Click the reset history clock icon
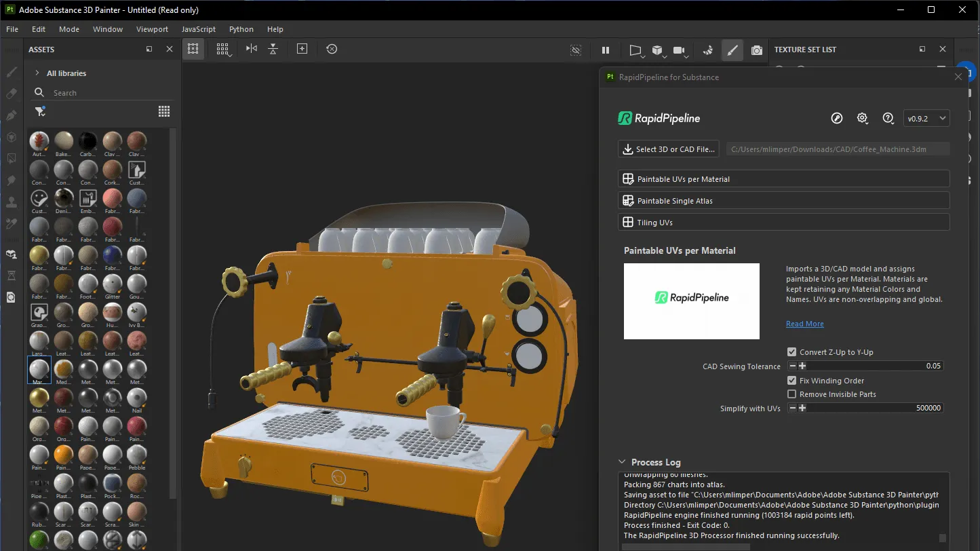 click(332, 49)
